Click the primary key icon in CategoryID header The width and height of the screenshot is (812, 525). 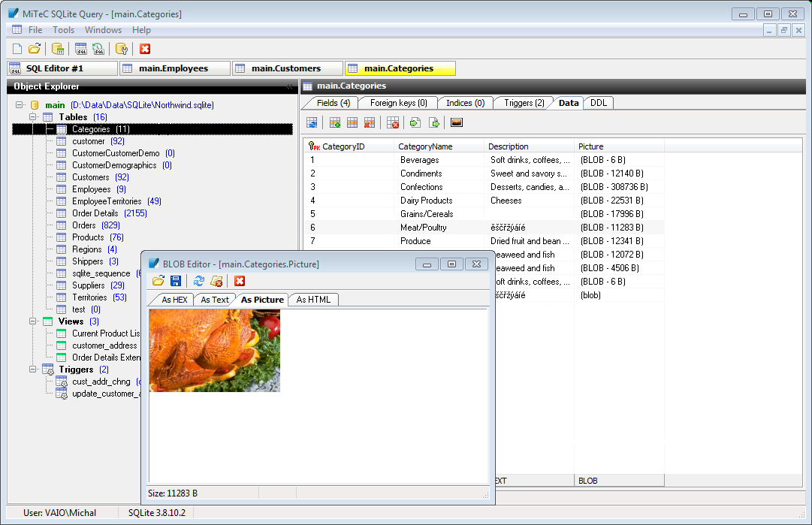[x=314, y=146]
